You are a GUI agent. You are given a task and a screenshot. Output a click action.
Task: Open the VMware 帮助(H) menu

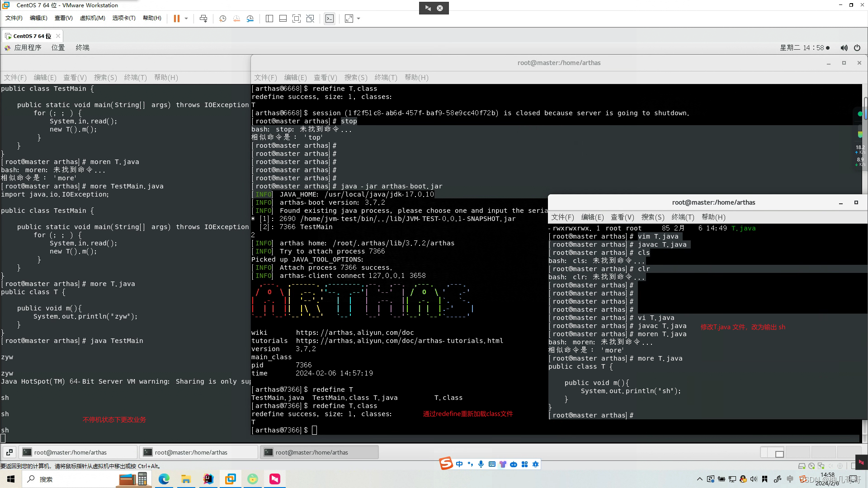pos(152,18)
